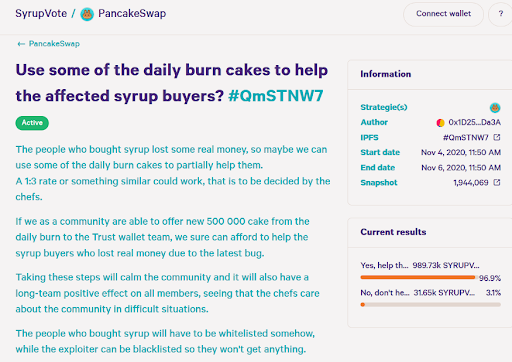This screenshot has width=512, height=362.
Task: Click the Information panel heading
Action: click(386, 74)
